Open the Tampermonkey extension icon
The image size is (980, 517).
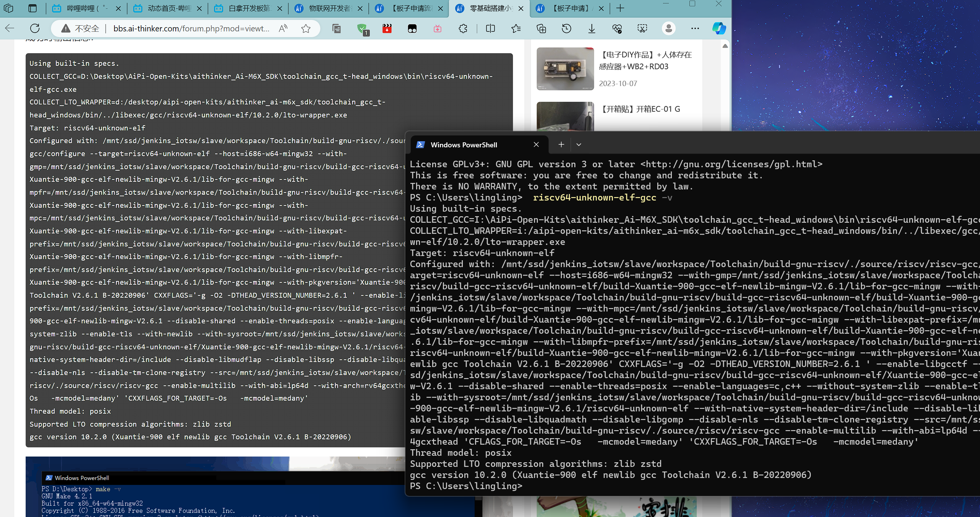click(412, 28)
